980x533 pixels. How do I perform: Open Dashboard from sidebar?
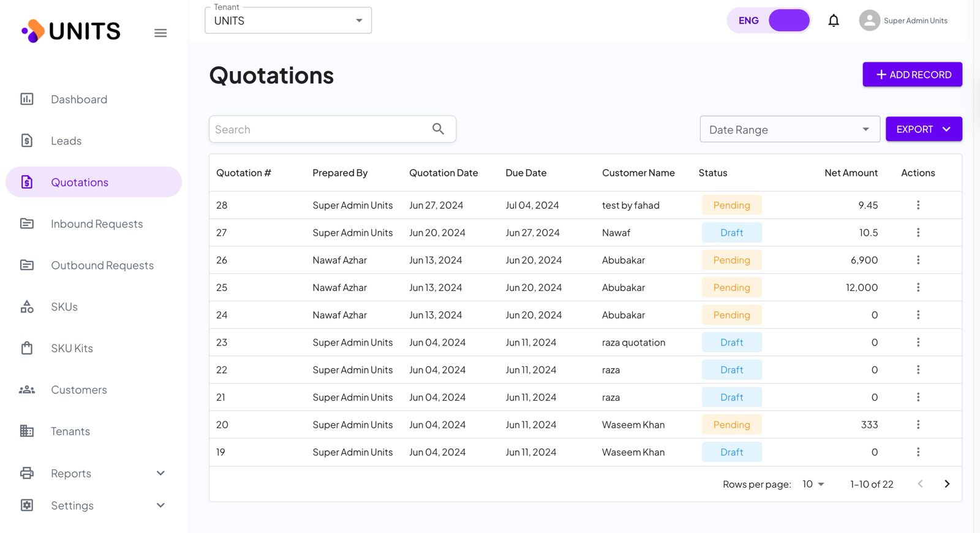[x=94, y=99]
